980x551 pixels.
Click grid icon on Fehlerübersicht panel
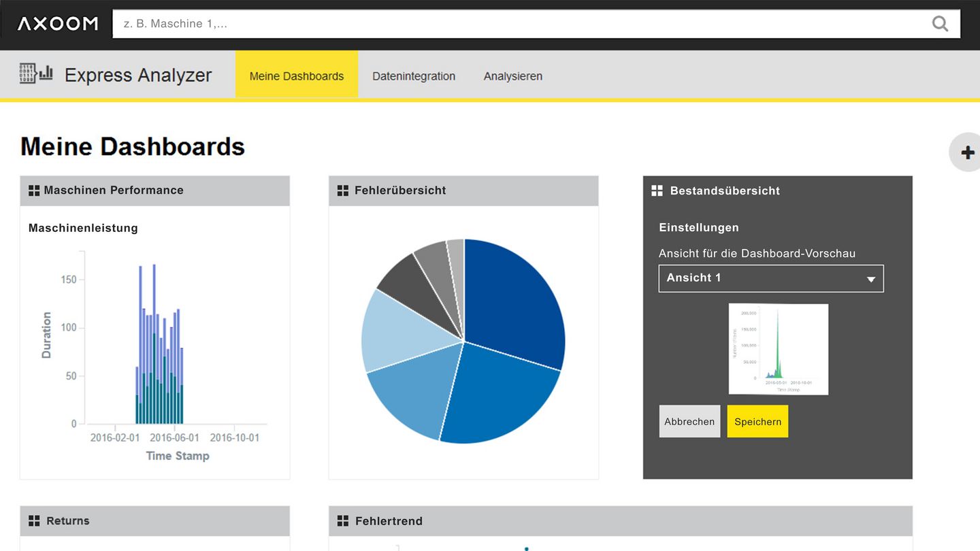[x=343, y=190]
